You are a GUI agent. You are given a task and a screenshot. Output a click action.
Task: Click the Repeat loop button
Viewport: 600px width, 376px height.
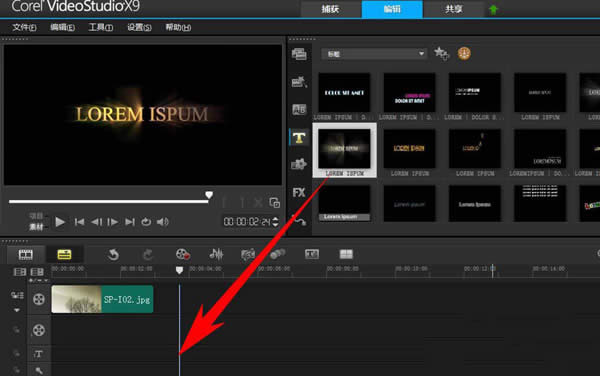click(x=146, y=222)
